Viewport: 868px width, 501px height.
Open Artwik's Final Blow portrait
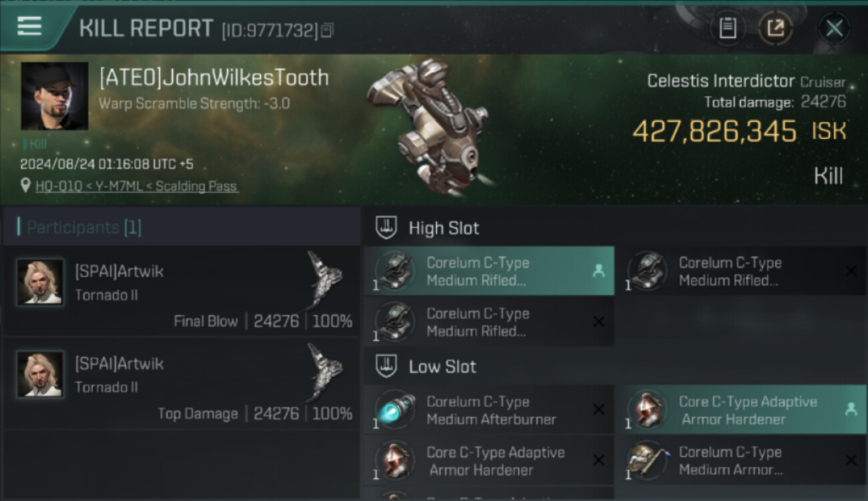coord(40,282)
